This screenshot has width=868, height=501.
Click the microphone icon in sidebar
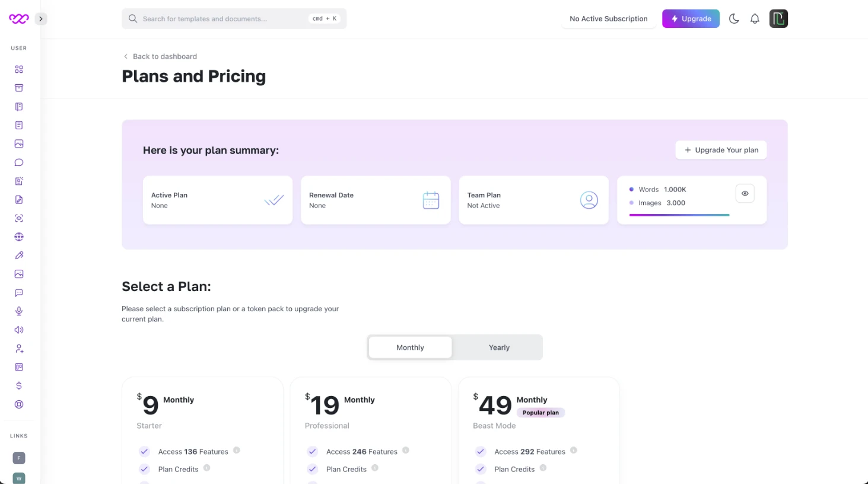coord(19,311)
